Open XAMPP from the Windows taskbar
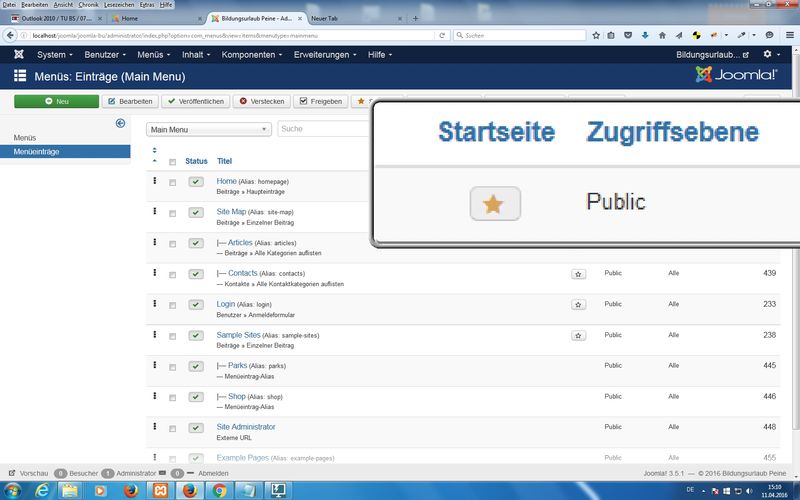The height and width of the screenshot is (500, 800). point(160,490)
